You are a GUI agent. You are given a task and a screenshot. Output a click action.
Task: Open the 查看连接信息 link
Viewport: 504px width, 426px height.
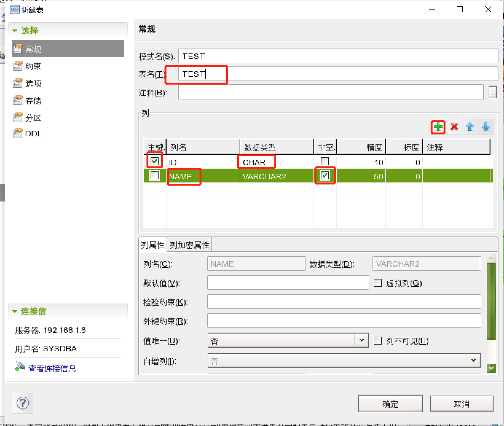click(53, 368)
